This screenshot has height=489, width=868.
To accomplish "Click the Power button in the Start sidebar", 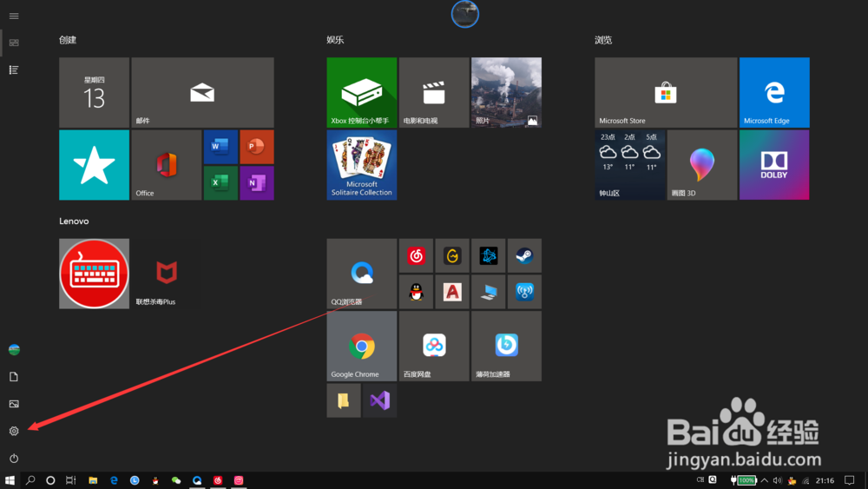I will point(14,458).
